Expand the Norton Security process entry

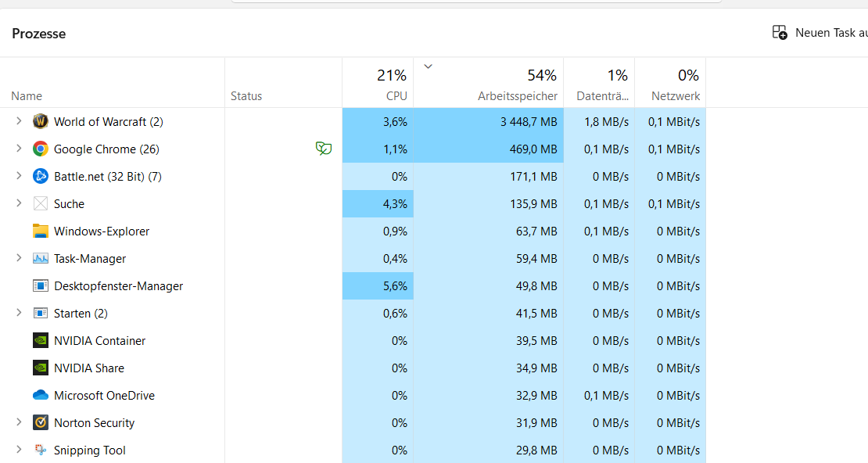click(x=19, y=422)
